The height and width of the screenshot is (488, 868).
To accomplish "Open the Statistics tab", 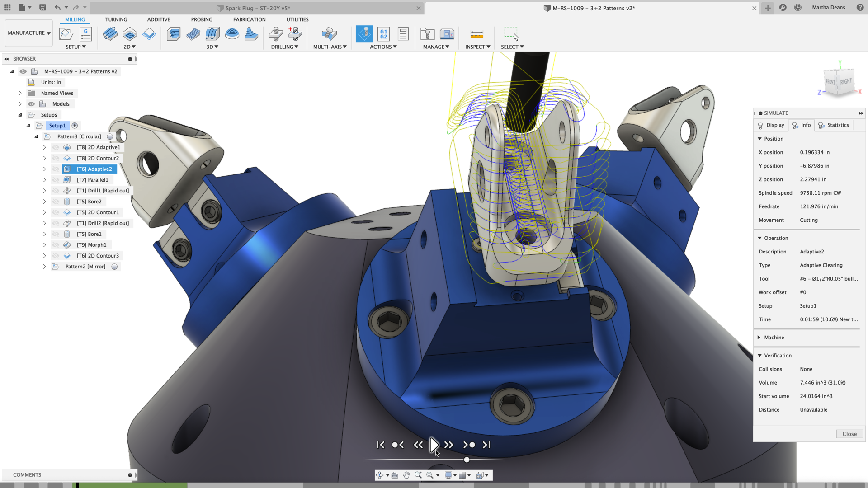I will click(834, 125).
